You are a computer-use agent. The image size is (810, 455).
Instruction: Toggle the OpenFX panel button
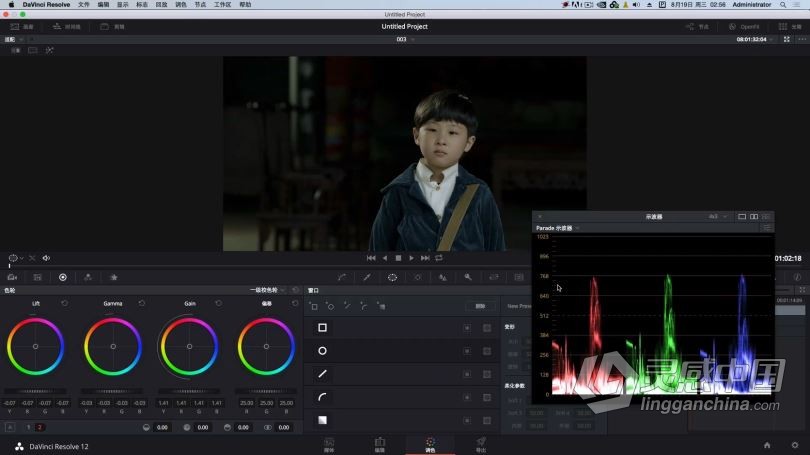click(x=744, y=26)
